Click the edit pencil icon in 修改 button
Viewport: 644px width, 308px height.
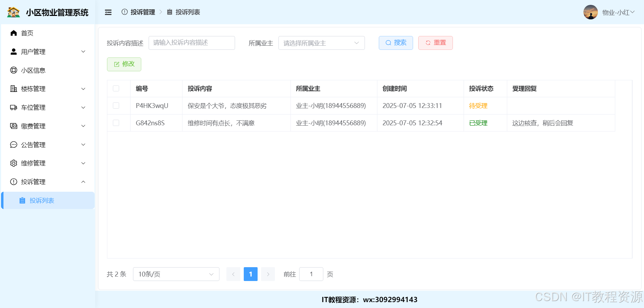tap(117, 64)
